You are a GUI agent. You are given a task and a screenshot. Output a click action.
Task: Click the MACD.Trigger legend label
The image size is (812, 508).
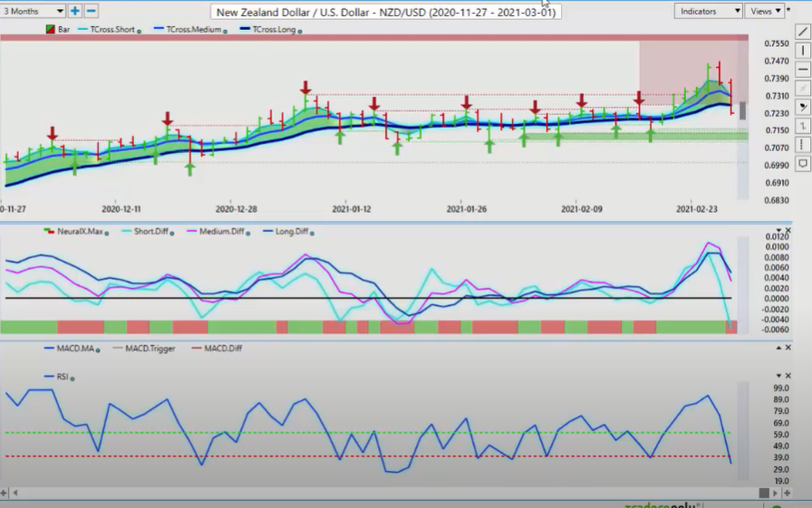tap(150, 348)
